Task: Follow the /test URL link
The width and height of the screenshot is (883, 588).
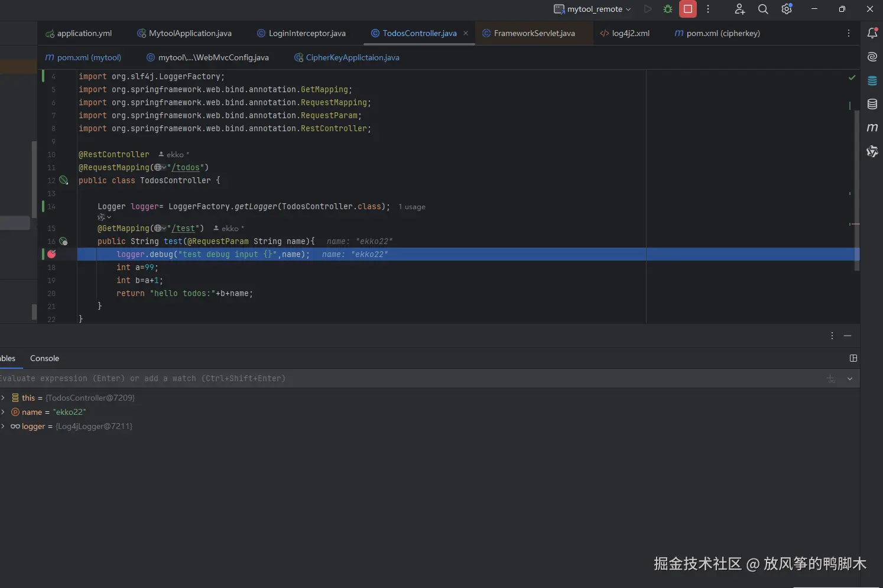Action: pos(183,228)
